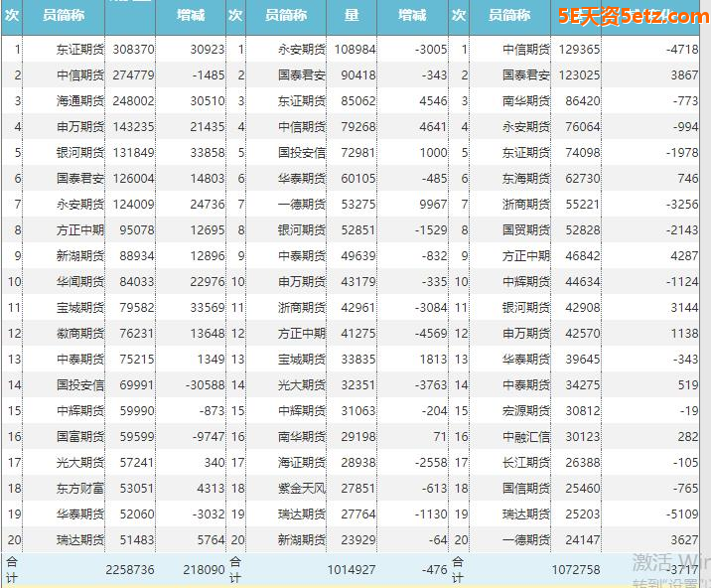711x588 pixels.
Task: Click the 44634 cell
Action: coord(583,282)
